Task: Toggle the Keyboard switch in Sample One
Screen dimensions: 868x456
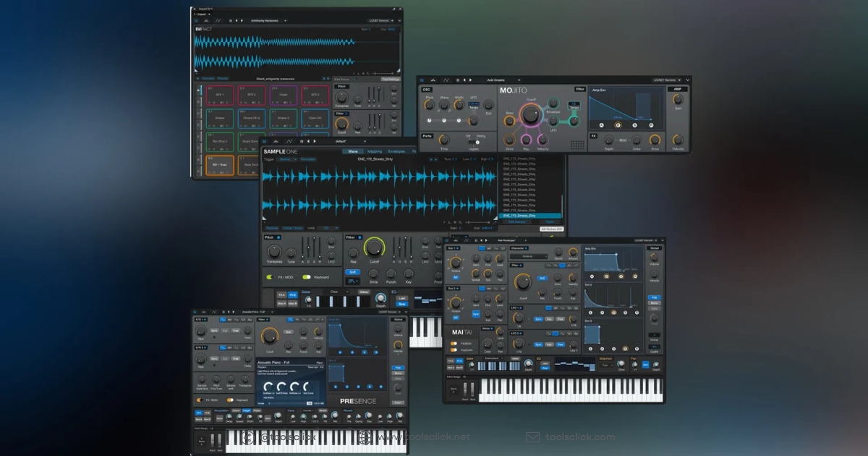Action: pos(307,276)
